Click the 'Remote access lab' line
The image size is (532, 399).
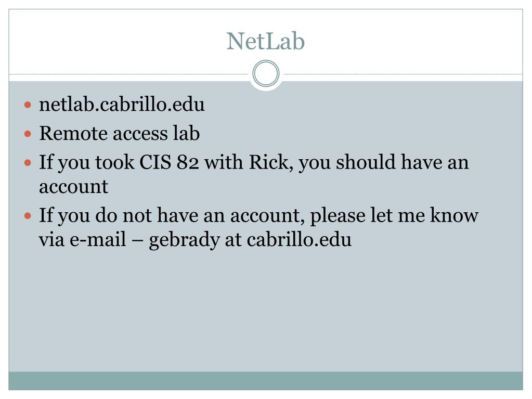(x=120, y=133)
